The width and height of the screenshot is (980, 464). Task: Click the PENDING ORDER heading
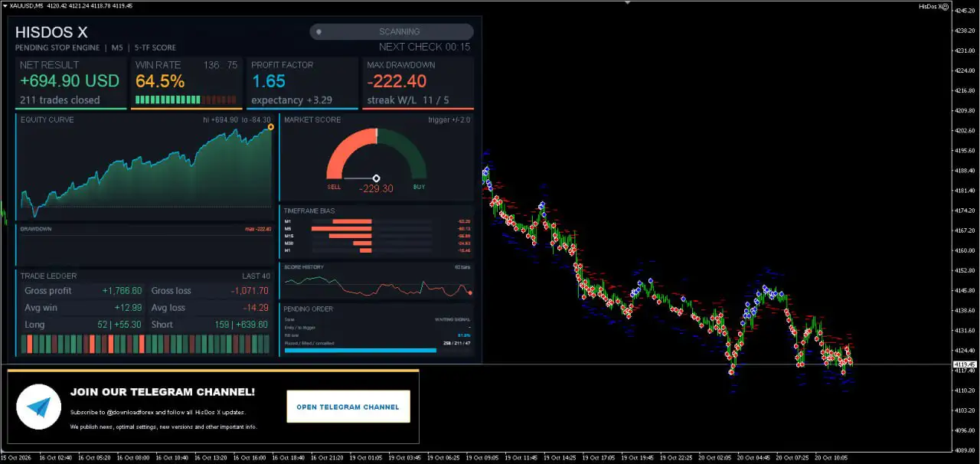(309, 309)
